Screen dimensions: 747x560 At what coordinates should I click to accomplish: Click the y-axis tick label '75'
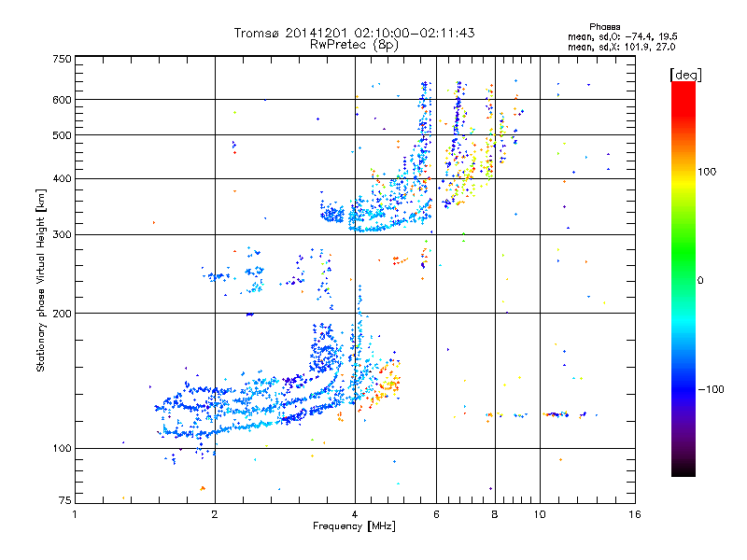[65, 500]
